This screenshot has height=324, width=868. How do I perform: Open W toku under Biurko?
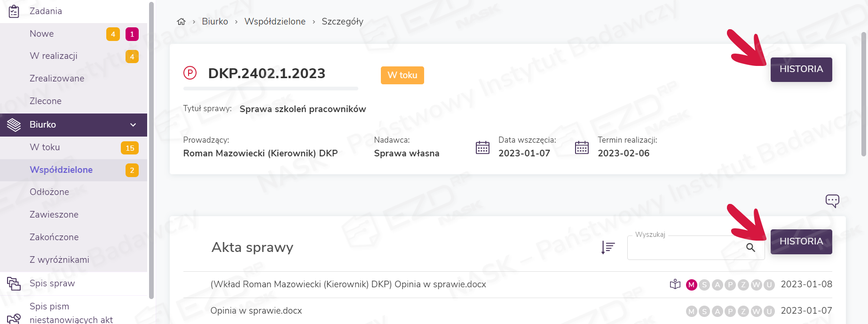pyautogui.click(x=45, y=147)
